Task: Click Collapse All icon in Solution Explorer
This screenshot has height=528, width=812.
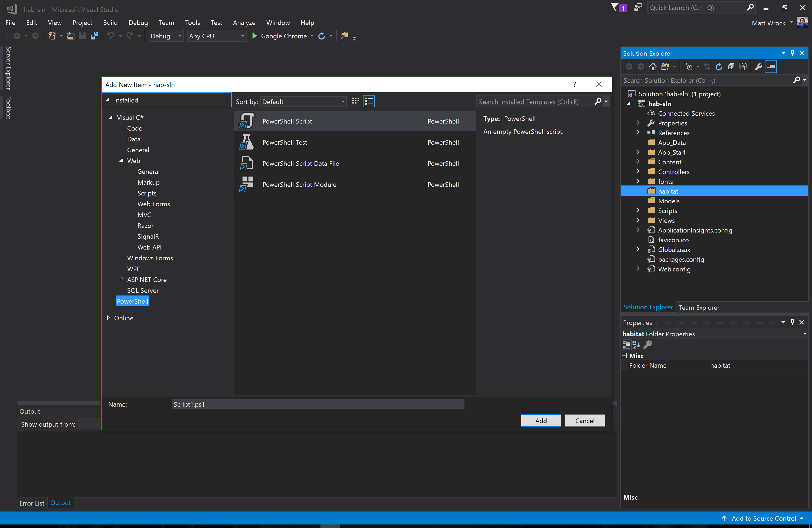Action: click(731, 67)
